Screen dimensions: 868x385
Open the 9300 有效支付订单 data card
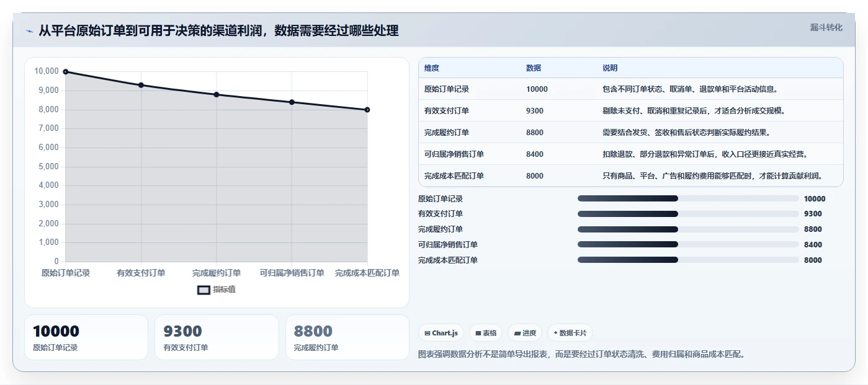[217, 337]
